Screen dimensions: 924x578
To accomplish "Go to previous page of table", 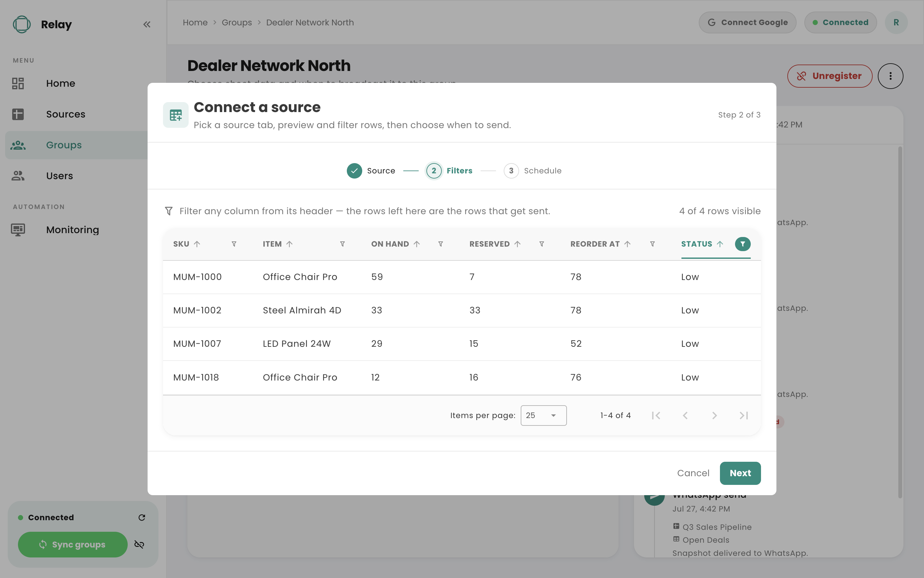I will pos(685,415).
